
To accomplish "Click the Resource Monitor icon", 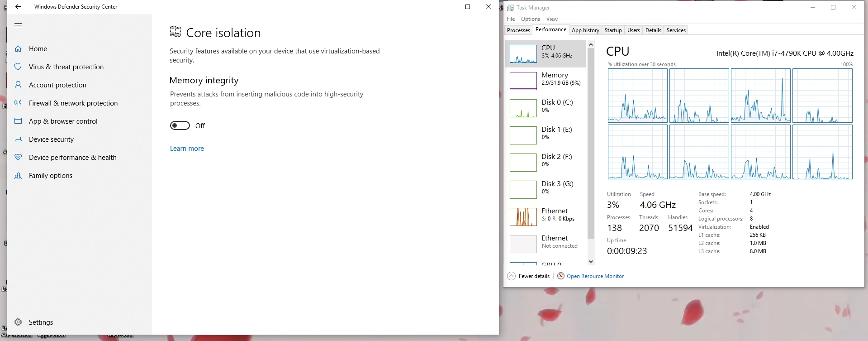I will [561, 276].
